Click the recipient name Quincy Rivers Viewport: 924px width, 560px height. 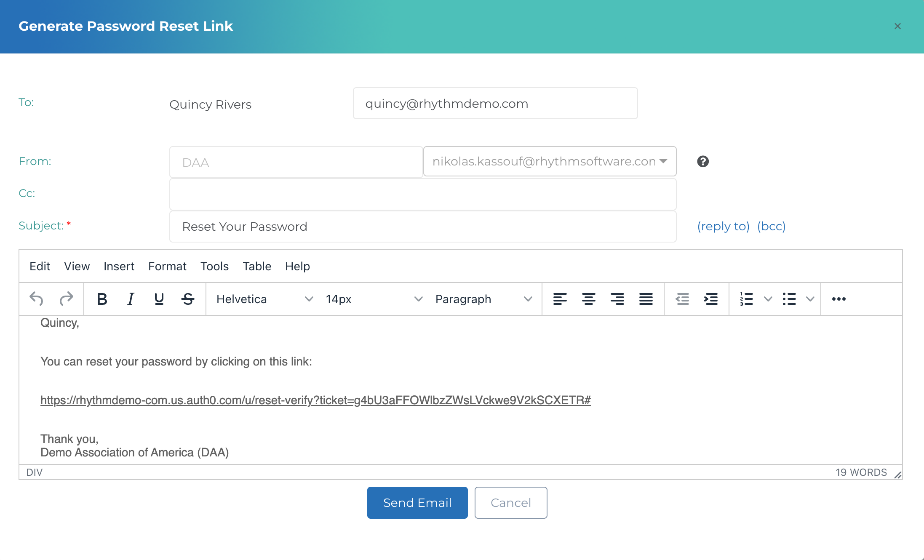point(211,104)
